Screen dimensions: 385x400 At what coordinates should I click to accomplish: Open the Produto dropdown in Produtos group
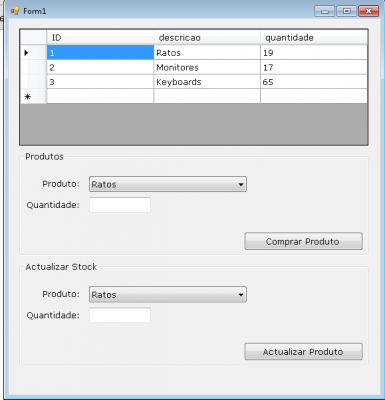pyautogui.click(x=168, y=184)
